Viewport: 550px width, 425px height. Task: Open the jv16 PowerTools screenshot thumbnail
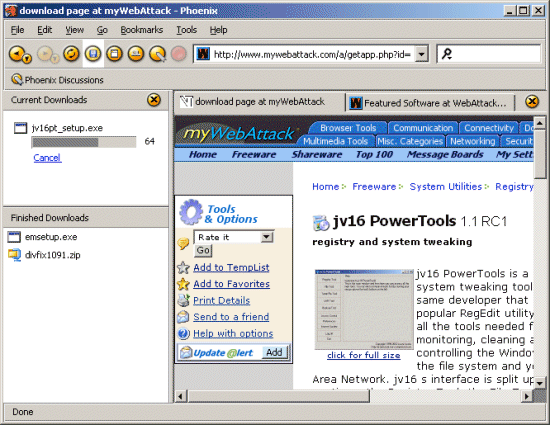(x=364, y=309)
